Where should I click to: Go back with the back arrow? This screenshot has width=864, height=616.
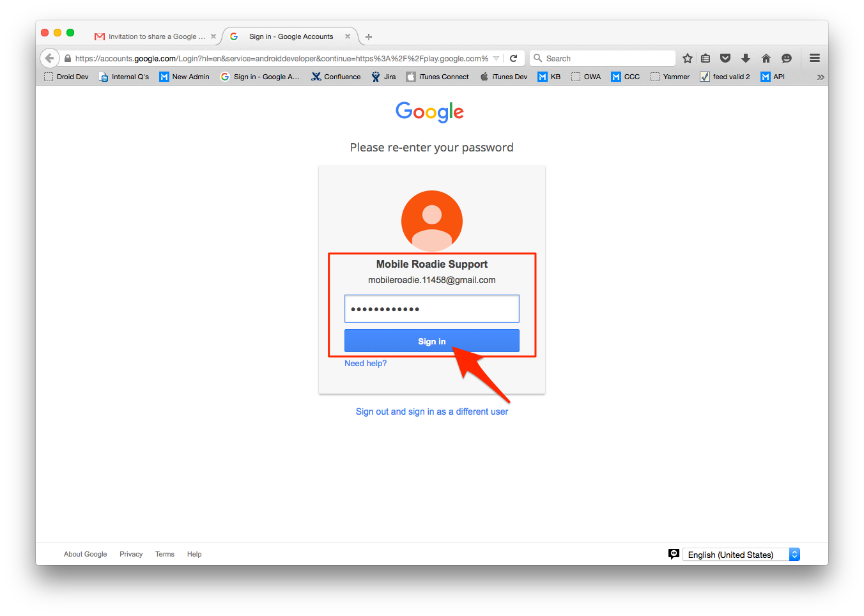point(49,58)
